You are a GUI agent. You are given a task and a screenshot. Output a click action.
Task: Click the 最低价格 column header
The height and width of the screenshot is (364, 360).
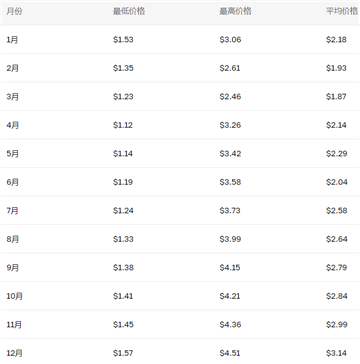click(x=129, y=11)
